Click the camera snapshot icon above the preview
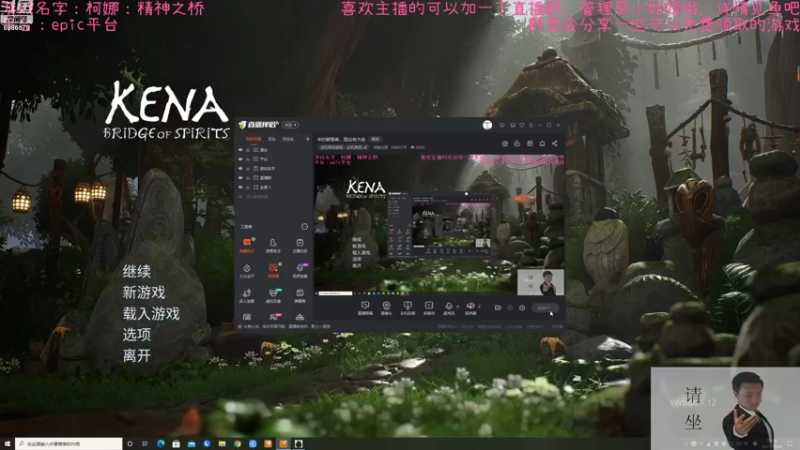Viewport: 800px width, 450px height. click(x=505, y=143)
